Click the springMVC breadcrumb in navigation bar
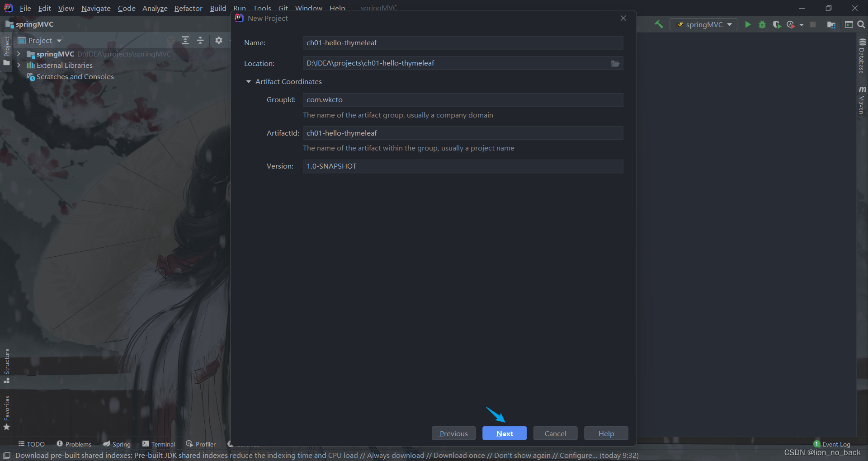 (x=30, y=24)
